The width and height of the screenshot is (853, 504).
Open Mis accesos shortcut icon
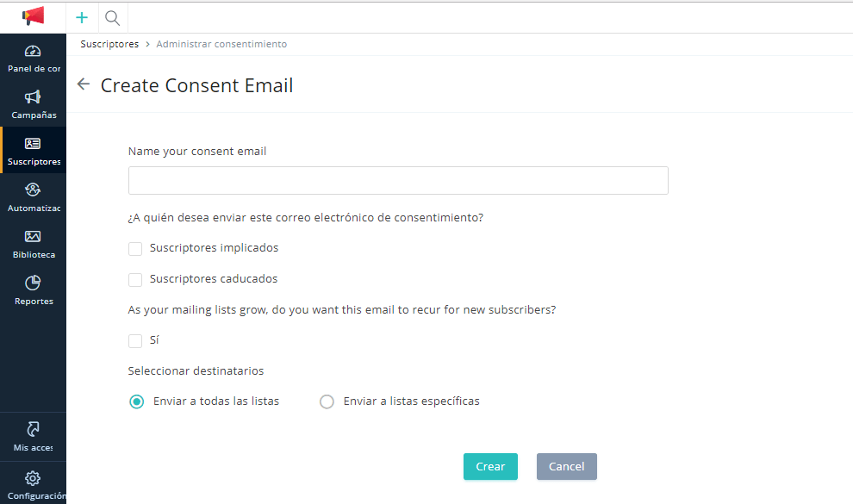[x=33, y=429]
